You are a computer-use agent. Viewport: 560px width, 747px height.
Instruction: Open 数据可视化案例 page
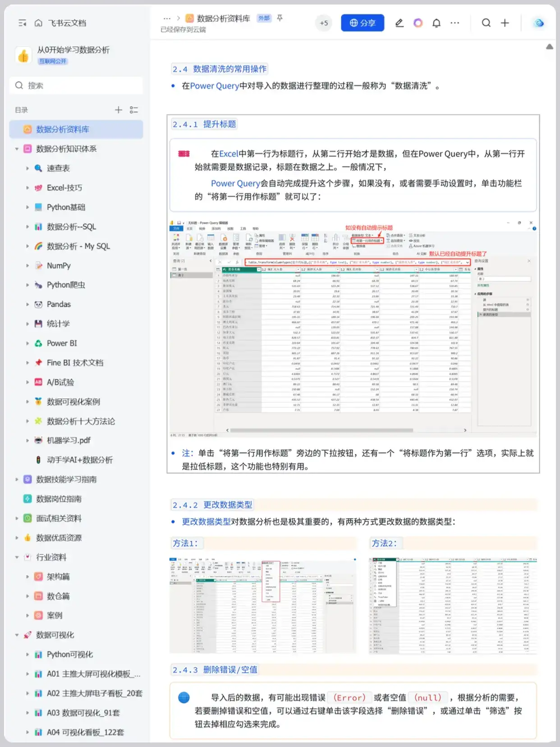[x=73, y=401]
